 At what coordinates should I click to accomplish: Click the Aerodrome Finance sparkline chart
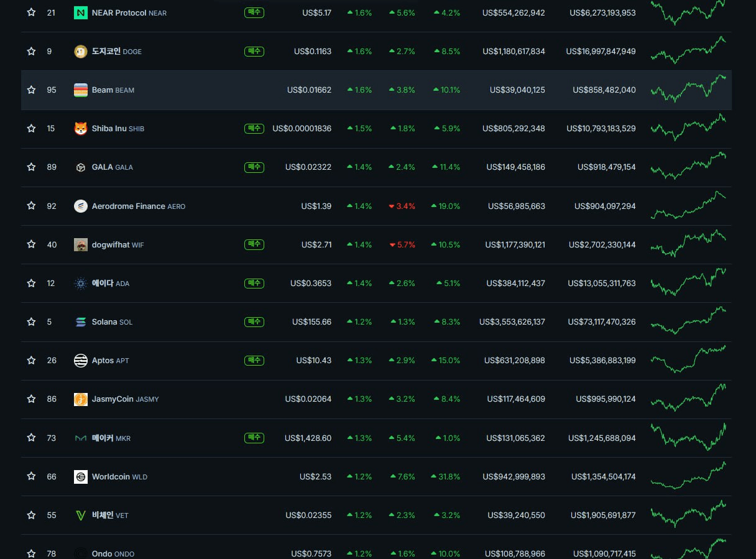(688, 205)
